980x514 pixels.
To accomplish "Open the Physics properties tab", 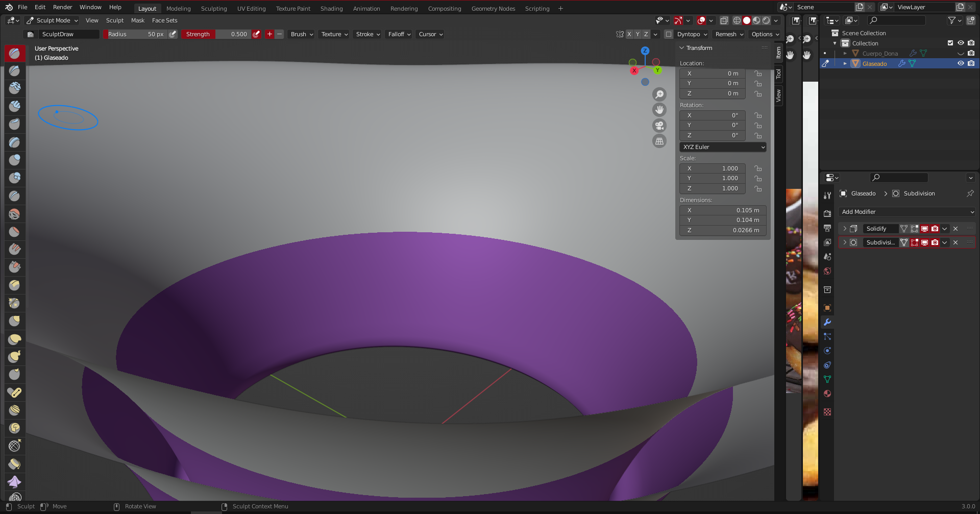I will pyautogui.click(x=827, y=351).
